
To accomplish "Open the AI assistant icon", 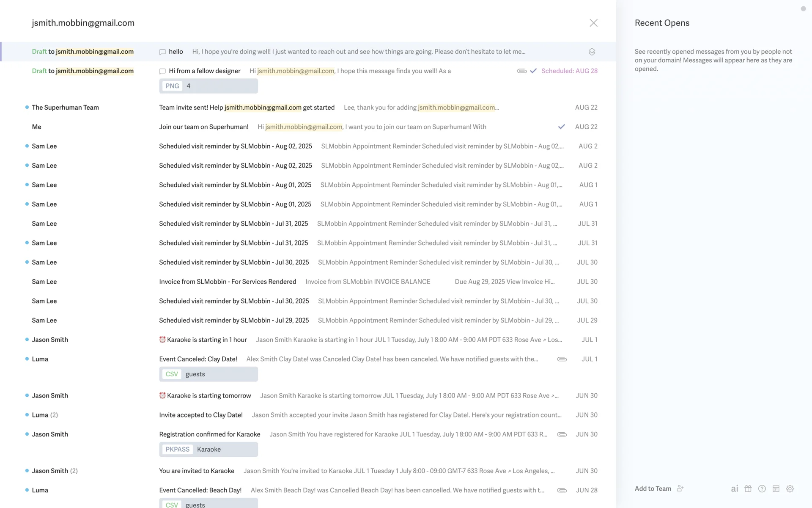I will point(735,489).
